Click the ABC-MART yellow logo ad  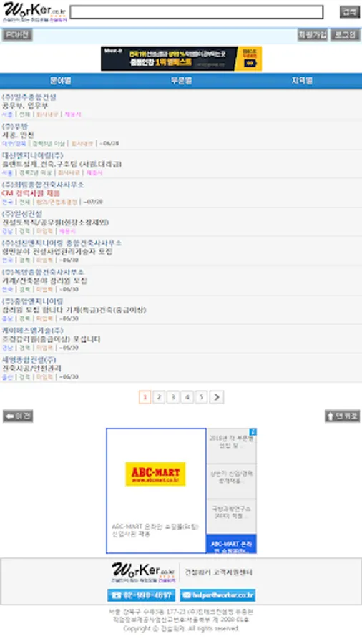tap(155, 474)
